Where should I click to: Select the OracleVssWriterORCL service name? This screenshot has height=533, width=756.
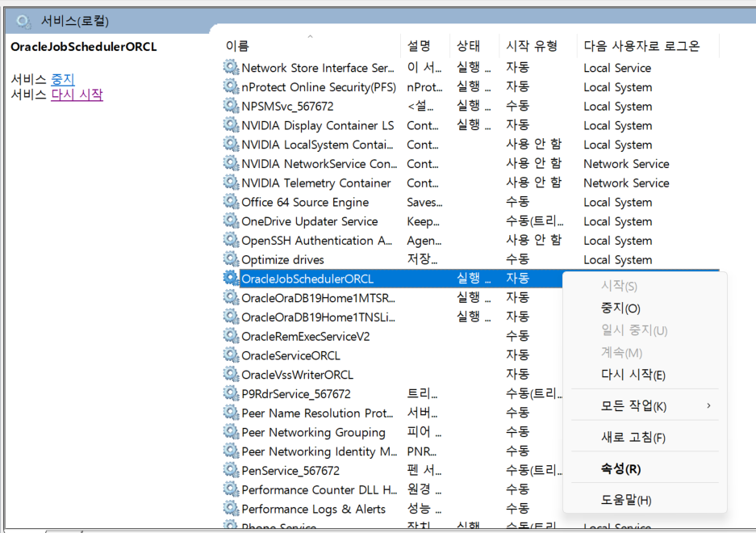[x=298, y=375]
